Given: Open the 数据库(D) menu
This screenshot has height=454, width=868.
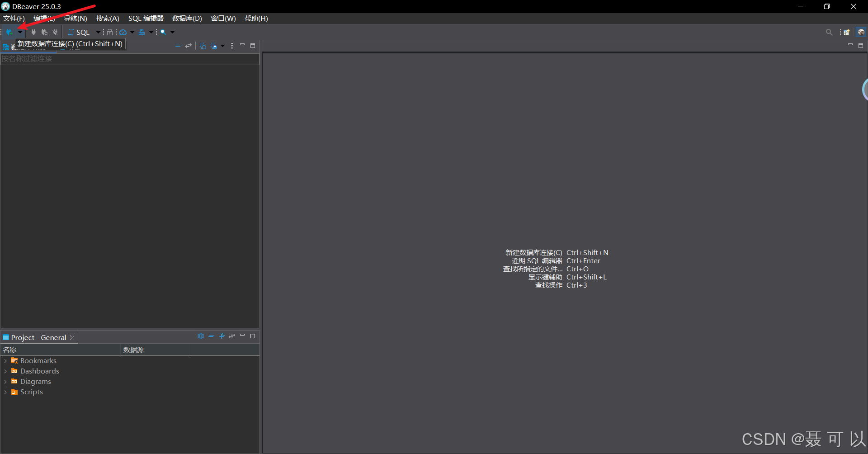Looking at the screenshot, I should [187, 19].
